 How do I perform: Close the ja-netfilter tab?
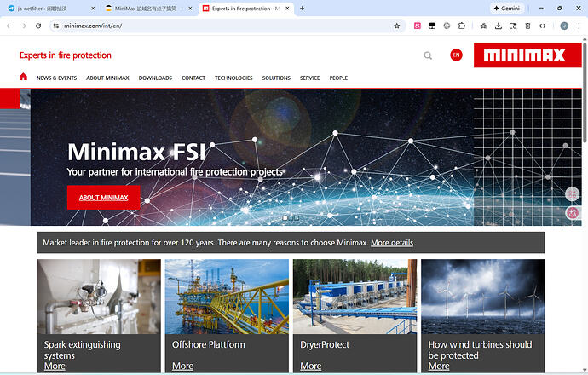point(93,9)
